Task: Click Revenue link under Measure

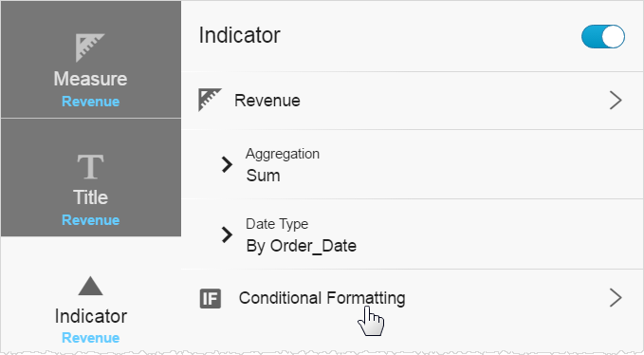Action: [x=91, y=102]
